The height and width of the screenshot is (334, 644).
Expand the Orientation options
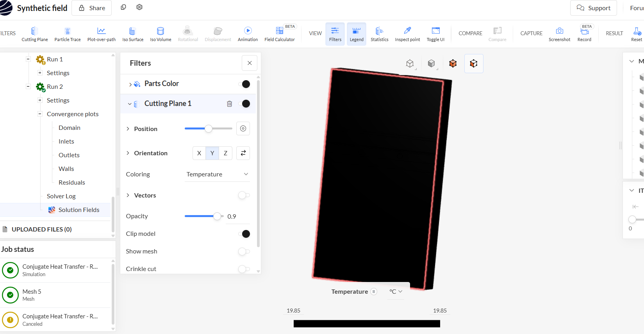pyautogui.click(x=128, y=153)
